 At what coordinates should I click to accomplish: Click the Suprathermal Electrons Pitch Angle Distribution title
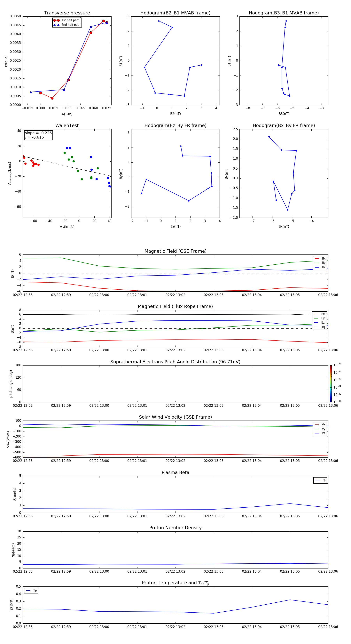coord(175,362)
